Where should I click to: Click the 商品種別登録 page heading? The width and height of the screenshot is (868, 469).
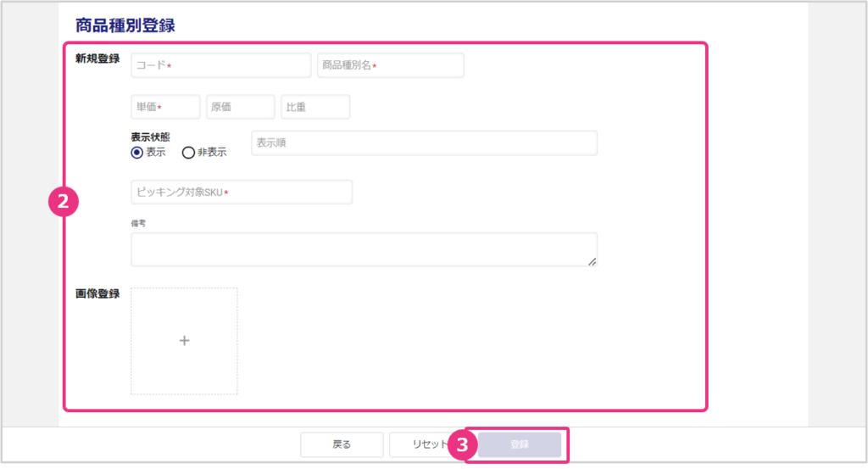[x=125, y=25]
